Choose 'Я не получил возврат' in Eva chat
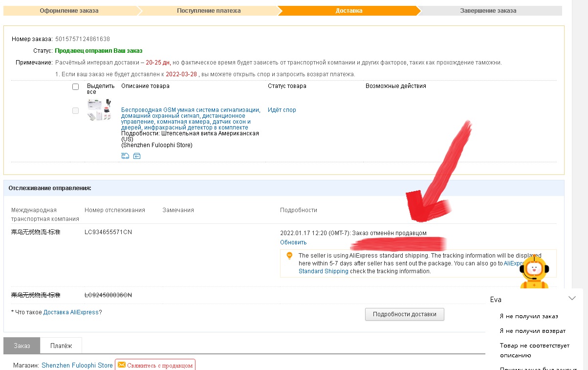Screen dimensions: 588x370 (532, 331)
